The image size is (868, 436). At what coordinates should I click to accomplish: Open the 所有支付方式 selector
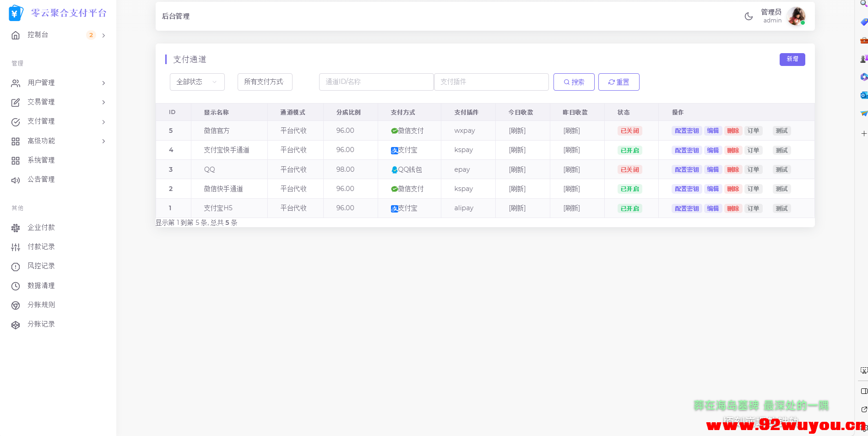point(264,82)
